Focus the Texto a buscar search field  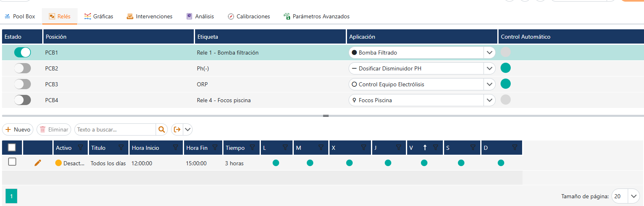click(115, 129)
